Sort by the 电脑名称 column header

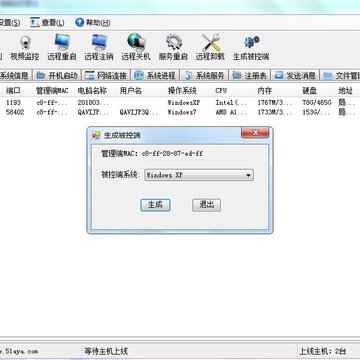(x=92, y=90)
